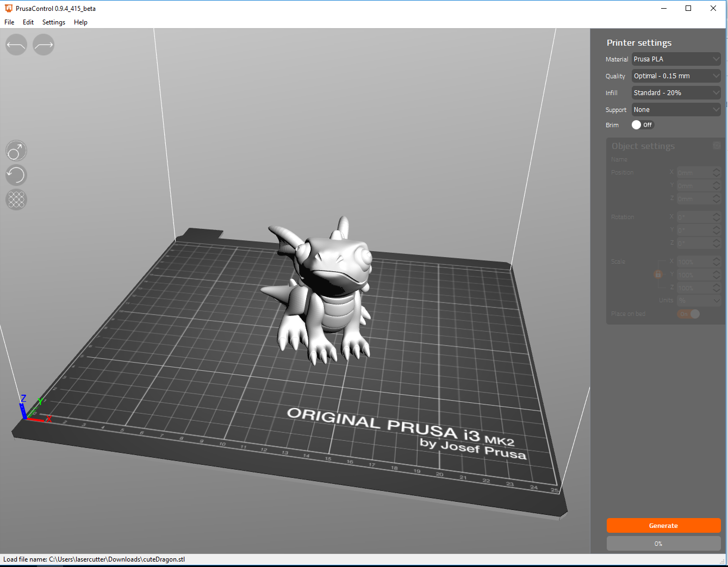Viewport: 728px width, 567px height.
Task: Open the scale Units dropdown
Action: (x=699, y=300)
